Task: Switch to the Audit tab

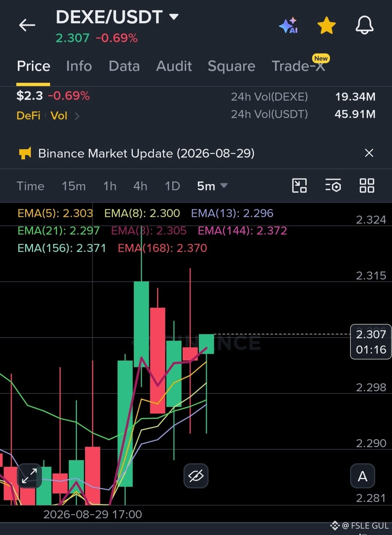Action: pos(174,66)
